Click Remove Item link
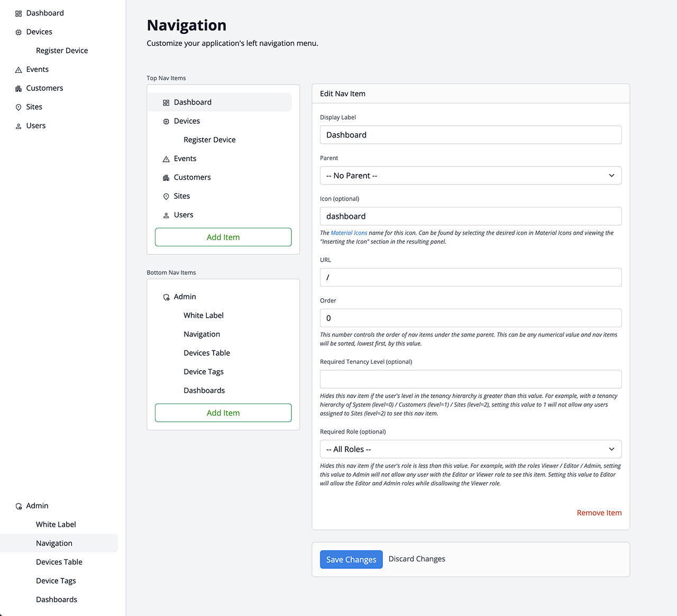This screenshot has height=616, width=677. (599, 513)
